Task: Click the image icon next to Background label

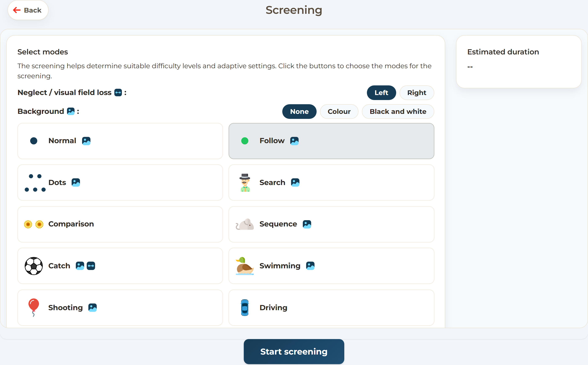Action: click(71, 111)
